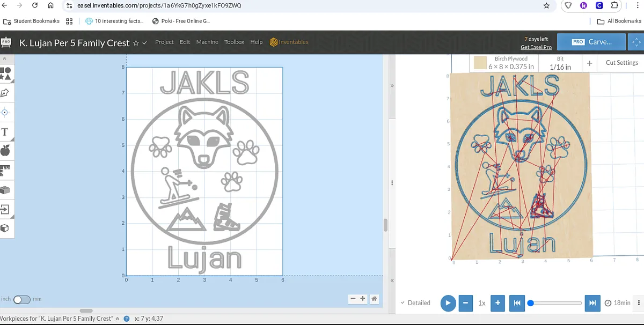Click the Birch Plywood material swatch
Viewport: 644px width, 325px height.
pyautogui.click(x=480, y=63)
